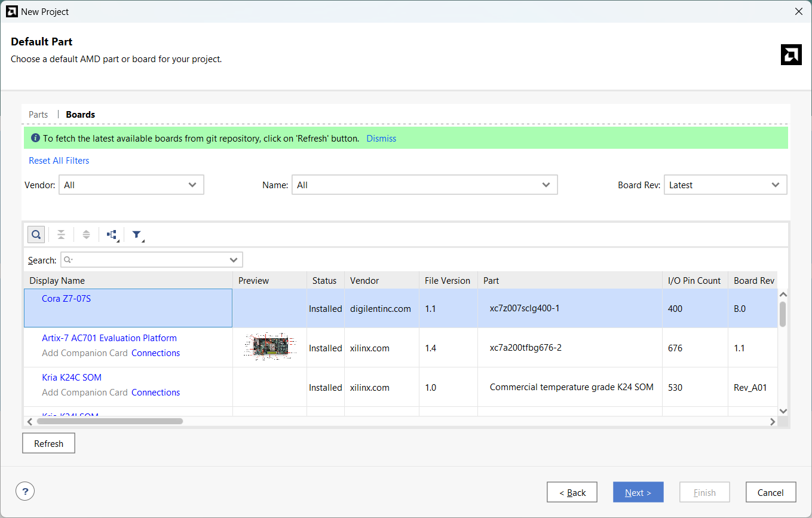Cancel the New Project wizard

[771, 492]
